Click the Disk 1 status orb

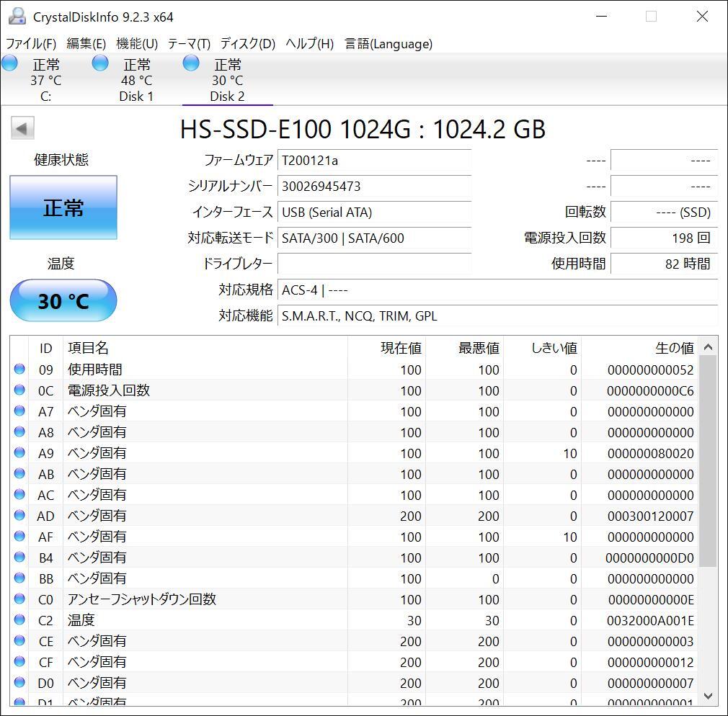(100, 63)
